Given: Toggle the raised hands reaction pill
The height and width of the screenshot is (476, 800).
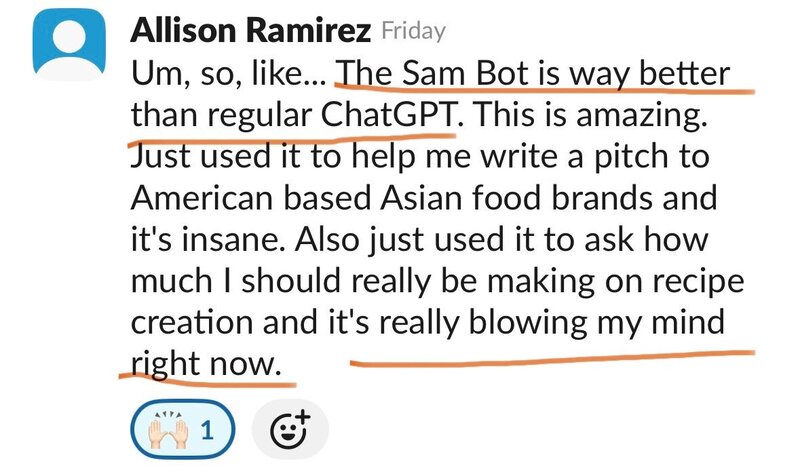Looking at the screenshot, I should click(182, 430).
